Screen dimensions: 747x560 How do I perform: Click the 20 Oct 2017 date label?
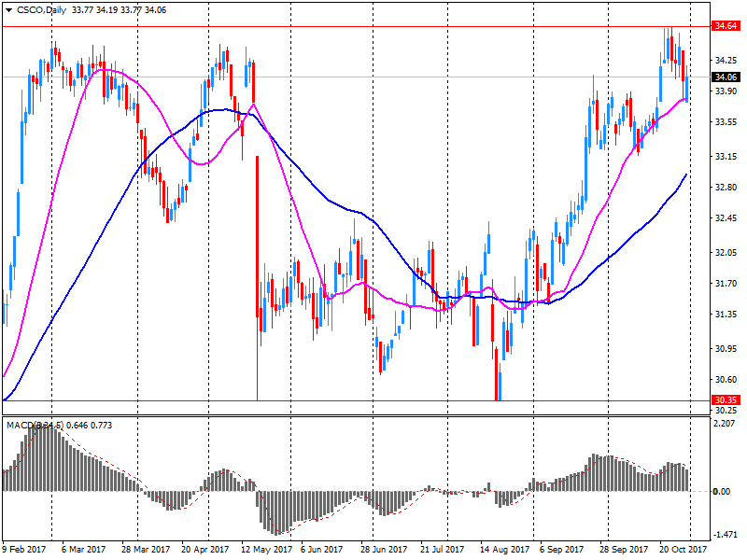(683, 549)
